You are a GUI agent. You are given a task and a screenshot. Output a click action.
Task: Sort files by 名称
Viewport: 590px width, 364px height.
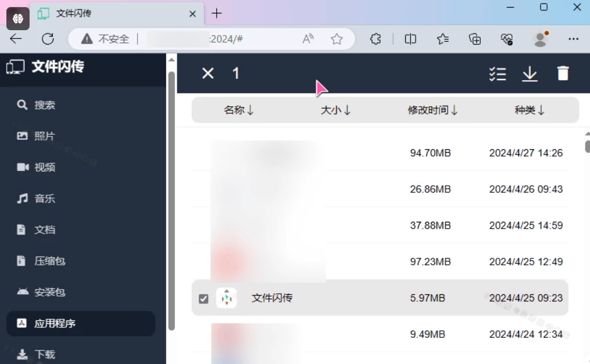click(x=238, y=110)
